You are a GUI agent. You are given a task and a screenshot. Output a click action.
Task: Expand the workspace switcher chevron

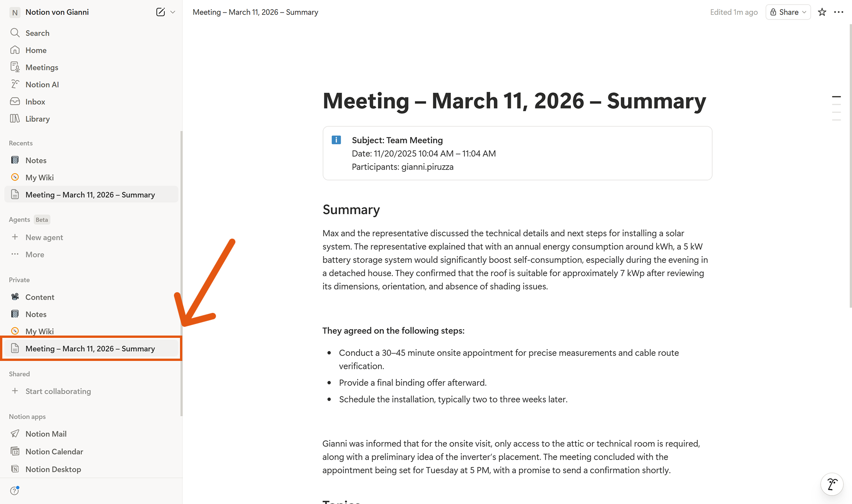[x=173, y=12]
